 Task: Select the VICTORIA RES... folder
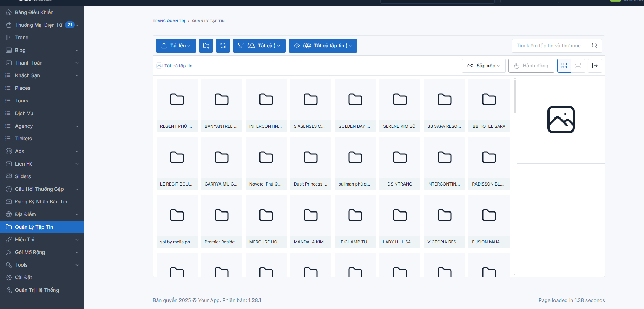point(444,221)
